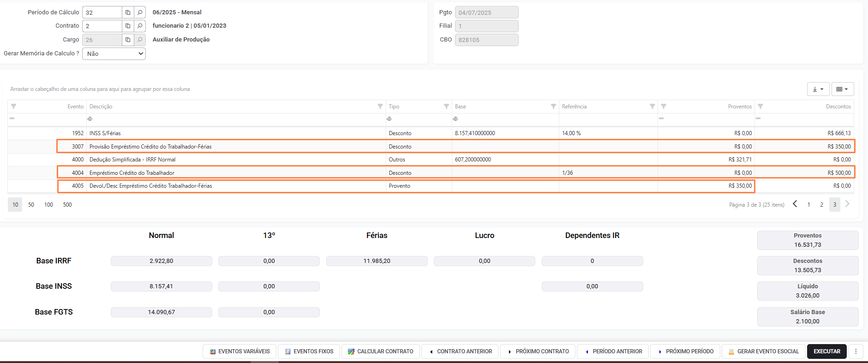
Task: Open the column chooser grid dropdown
Action: [842, 89]
